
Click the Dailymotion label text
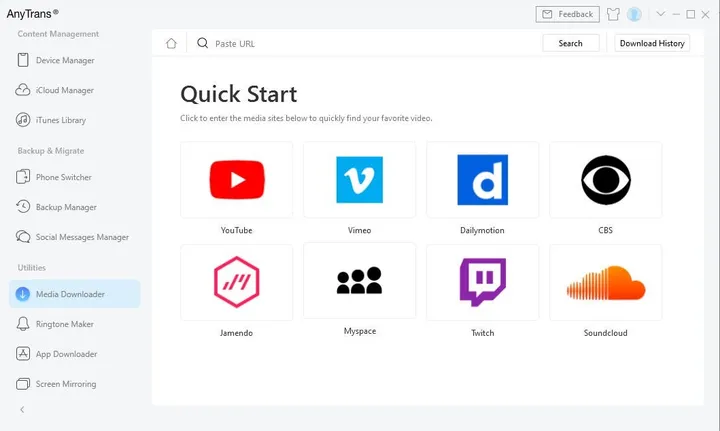[x=482, y=230]
